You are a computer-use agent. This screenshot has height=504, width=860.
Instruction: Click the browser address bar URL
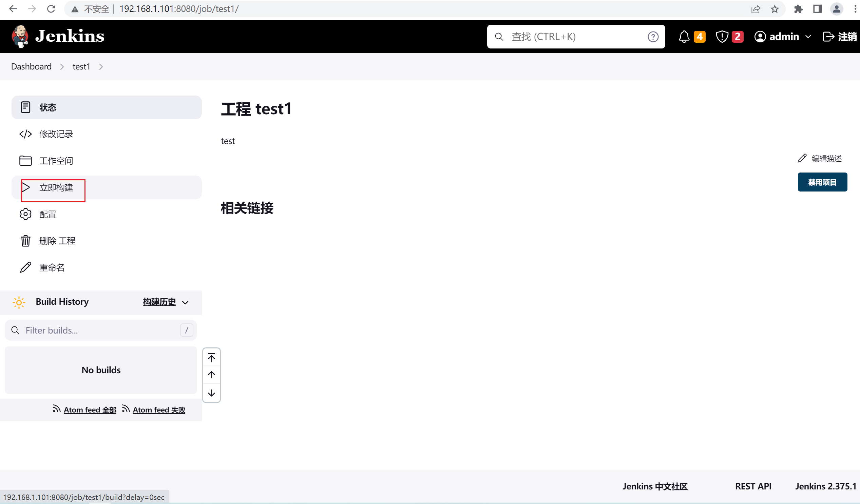click(x=179, y=9)
